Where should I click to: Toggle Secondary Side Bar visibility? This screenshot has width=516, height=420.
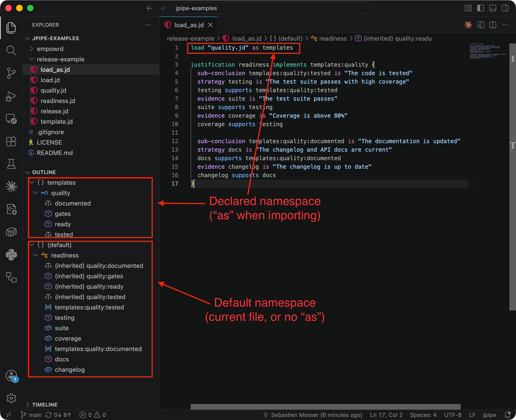[505, 8]
